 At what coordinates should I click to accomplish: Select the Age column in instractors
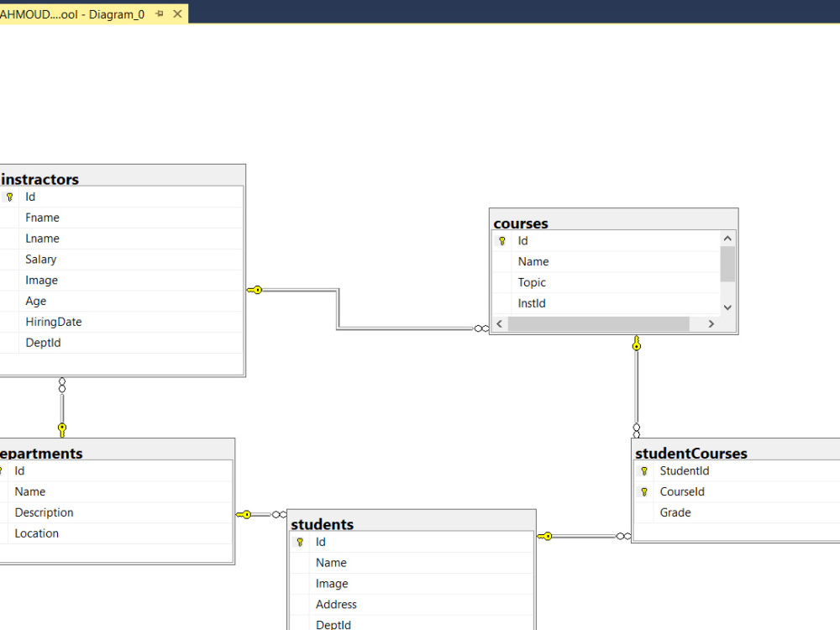(x=122, y=301)
